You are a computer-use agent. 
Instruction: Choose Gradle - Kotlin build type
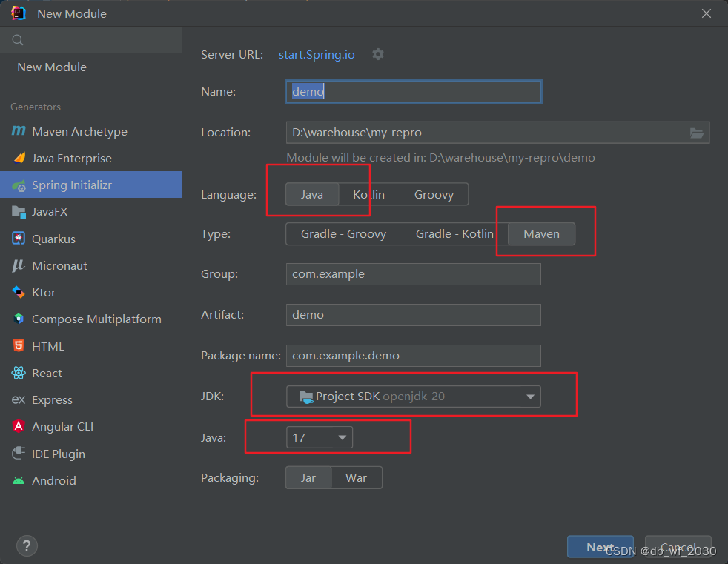pyautogui.click(x=454, y=234)
